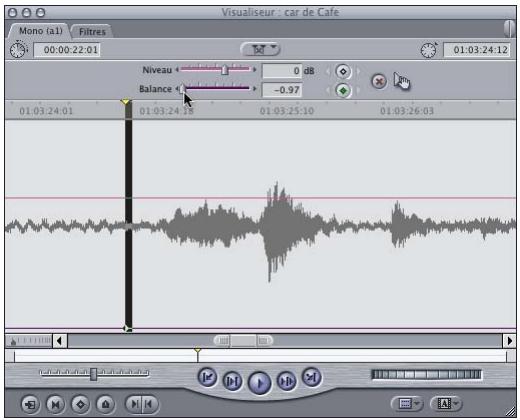Click the Mark Out button
The width and height of the screenshot is (520, 420).
coord(150,404)
